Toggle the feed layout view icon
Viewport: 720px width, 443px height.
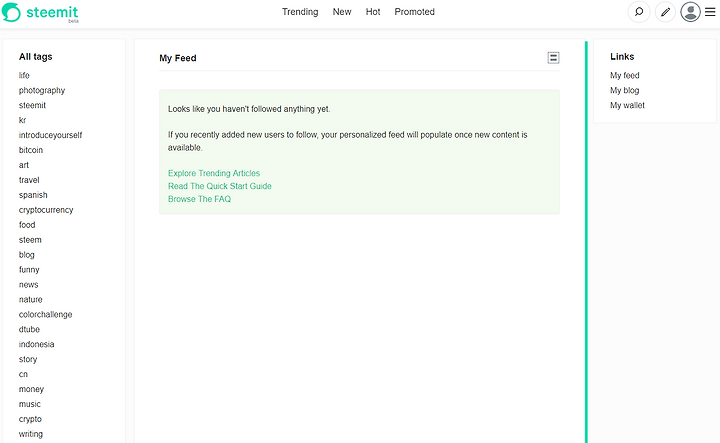(553, 58)
